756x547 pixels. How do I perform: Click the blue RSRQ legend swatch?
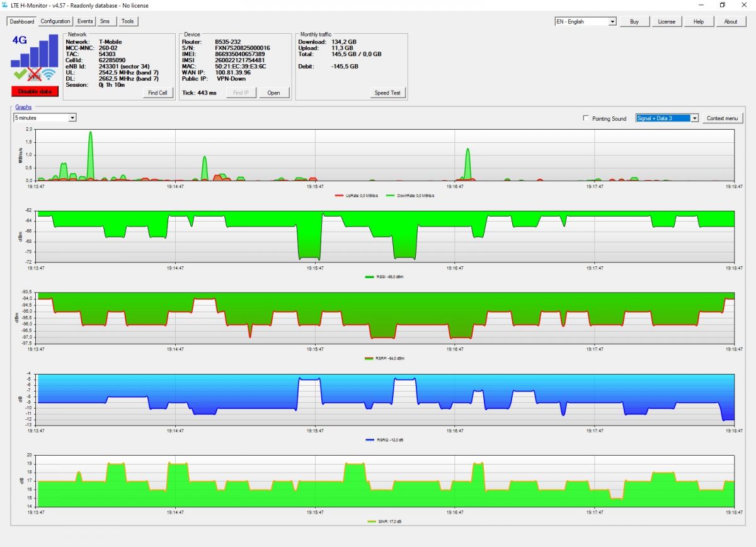pos(370,439)
